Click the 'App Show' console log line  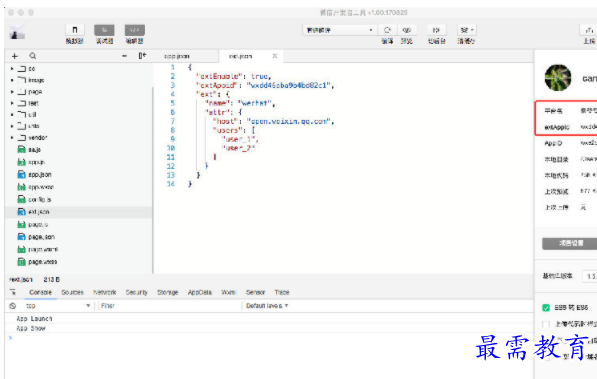(31, 328)
